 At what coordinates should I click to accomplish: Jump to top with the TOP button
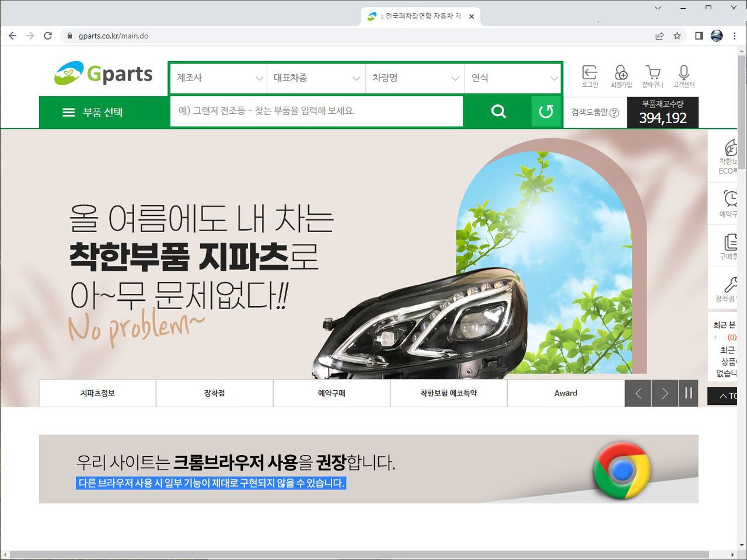tap(724, 396)
